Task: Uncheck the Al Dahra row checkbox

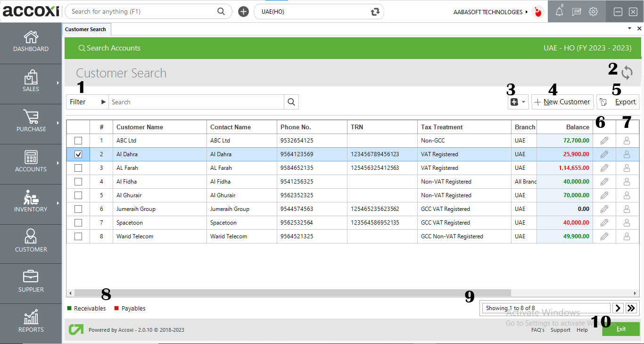Action: [78, 154]
